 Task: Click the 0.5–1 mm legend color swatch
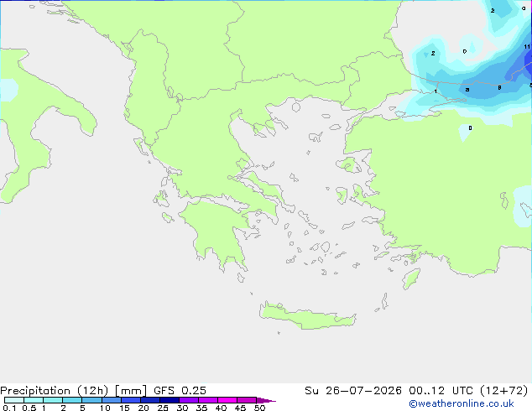[x=34, y=400]
